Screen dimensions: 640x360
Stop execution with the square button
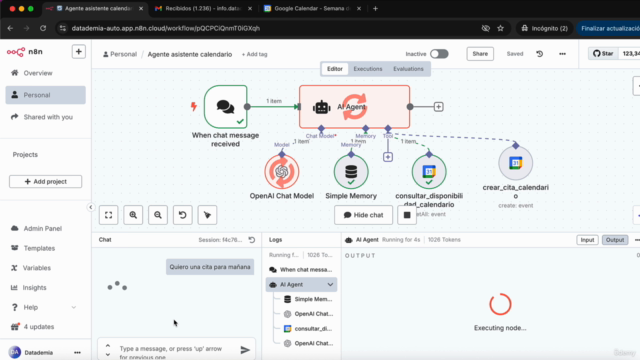(407, 215)
